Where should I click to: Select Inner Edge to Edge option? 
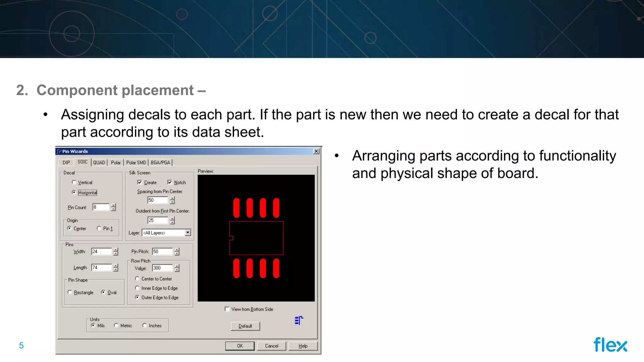pos(156,288)
